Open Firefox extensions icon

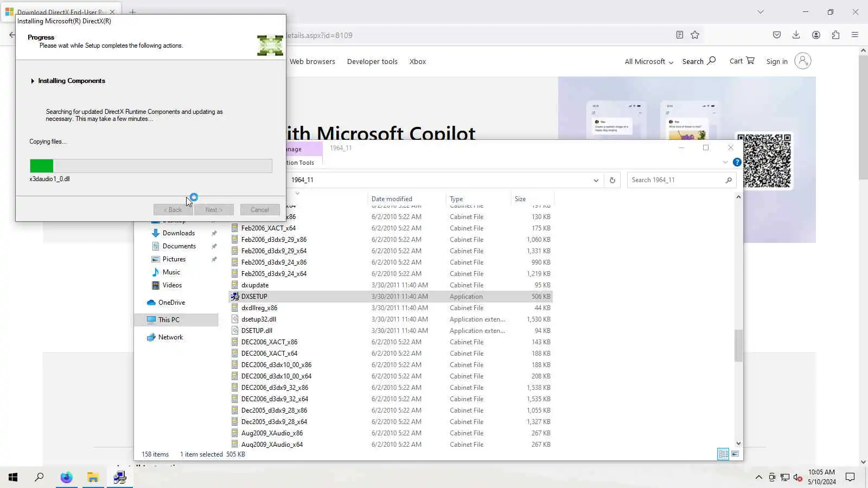(x=835, y=35)
